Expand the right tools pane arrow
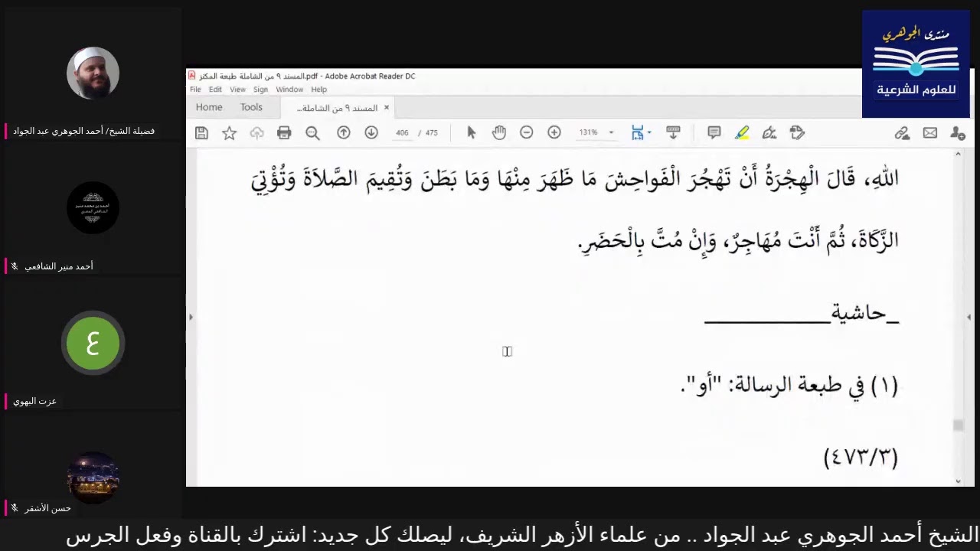The image size is (980, 551). [969, 317]
